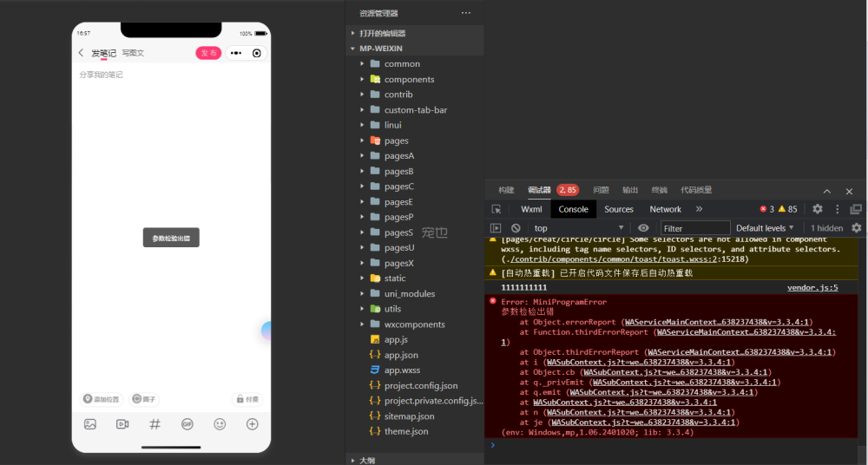Open the emoji smiley picker

click(x=220, y=424)
